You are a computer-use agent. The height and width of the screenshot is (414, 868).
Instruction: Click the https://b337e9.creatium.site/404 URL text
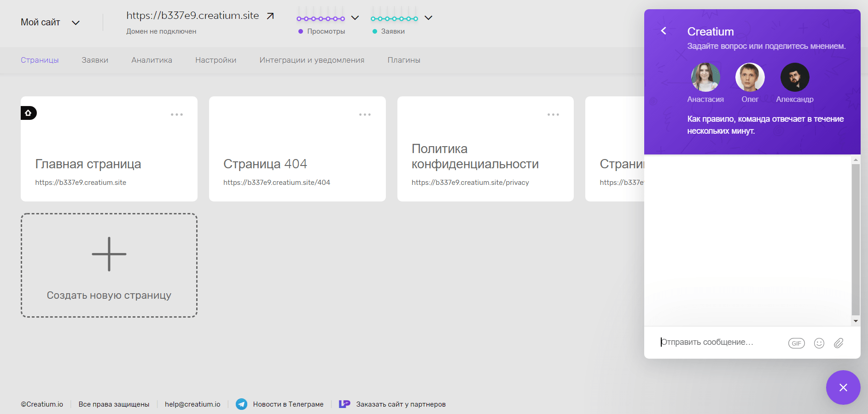tap(277, 183)
